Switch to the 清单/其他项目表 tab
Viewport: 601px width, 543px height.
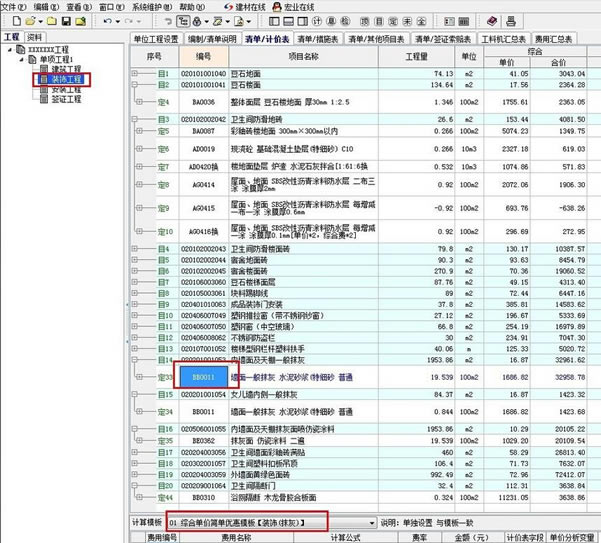(x=376, y=39)
